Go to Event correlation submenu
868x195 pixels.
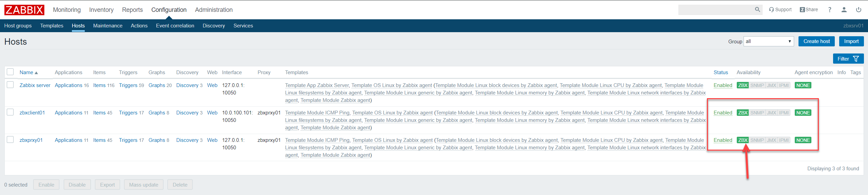coord(175,26)
